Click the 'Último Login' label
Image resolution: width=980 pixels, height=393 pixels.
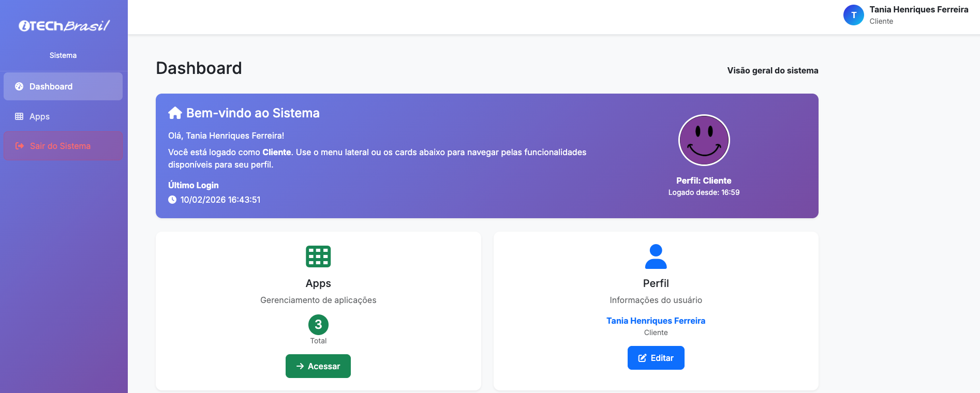pyautogui.click(x=194, y=185)
